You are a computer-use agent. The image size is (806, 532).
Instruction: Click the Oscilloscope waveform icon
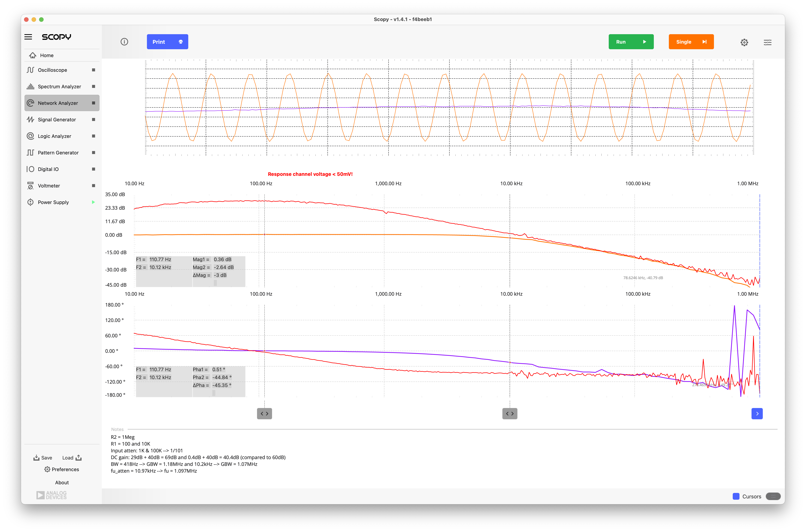click(30, 70)
